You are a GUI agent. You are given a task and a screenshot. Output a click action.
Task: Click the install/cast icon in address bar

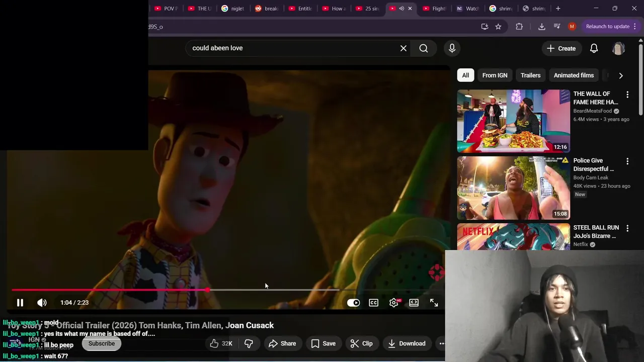485,27
